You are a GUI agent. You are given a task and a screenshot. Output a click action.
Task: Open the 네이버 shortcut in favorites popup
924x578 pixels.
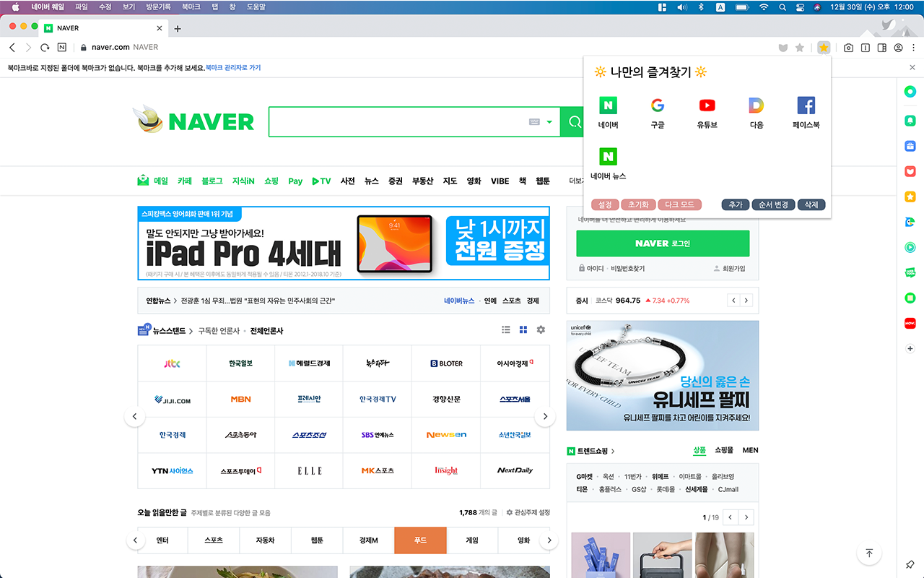(x=608, y=113)
